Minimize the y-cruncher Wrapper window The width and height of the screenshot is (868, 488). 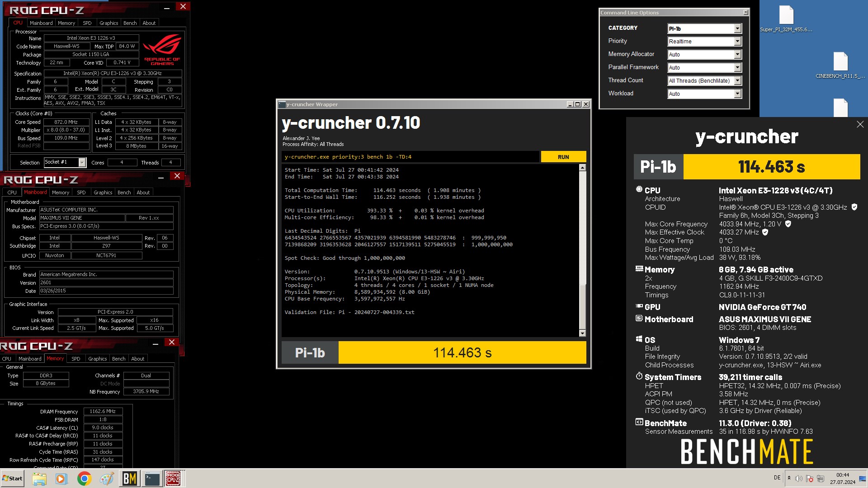(570, 104)
